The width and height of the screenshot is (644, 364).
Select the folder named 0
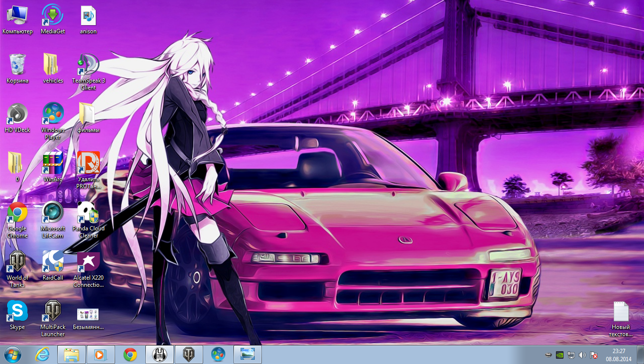[x=18, y=167]
